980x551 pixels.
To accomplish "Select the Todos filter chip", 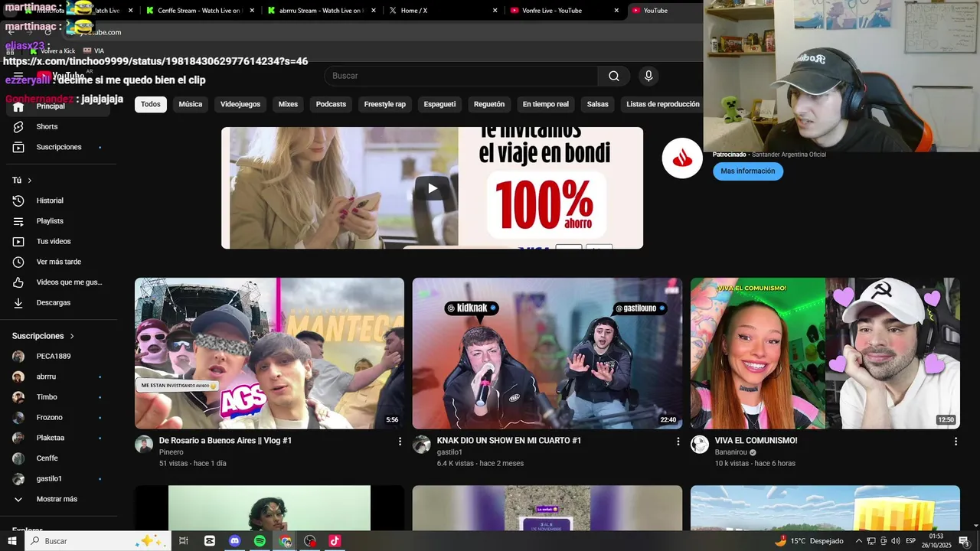I will [151, 104].
